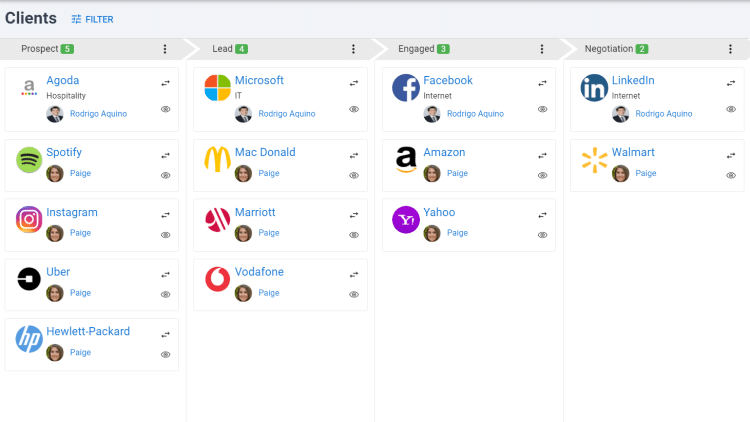The height and width of the screenshot is (422, 750).
Task: Click the HP logo thumbnail
Action: click(29, 339)
